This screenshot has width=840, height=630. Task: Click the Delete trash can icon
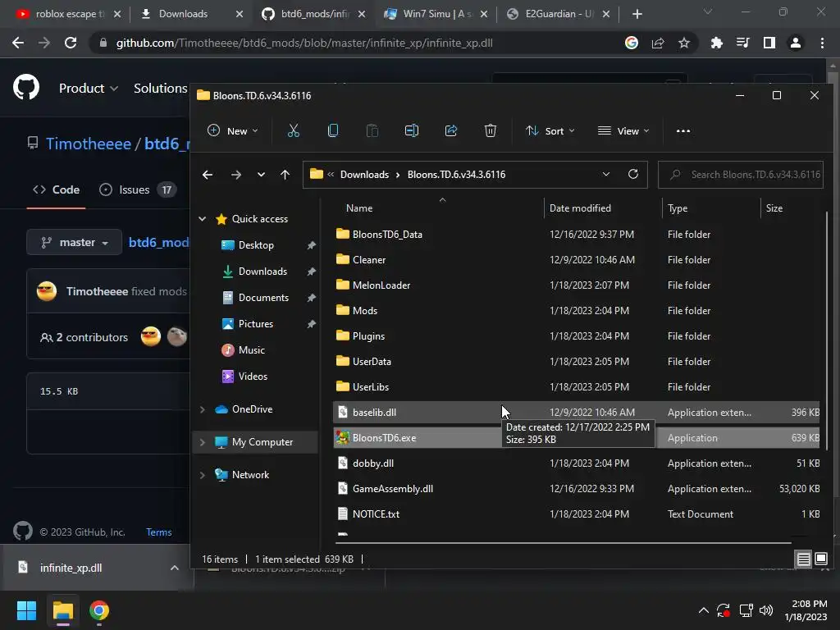(x=491, y=130)
